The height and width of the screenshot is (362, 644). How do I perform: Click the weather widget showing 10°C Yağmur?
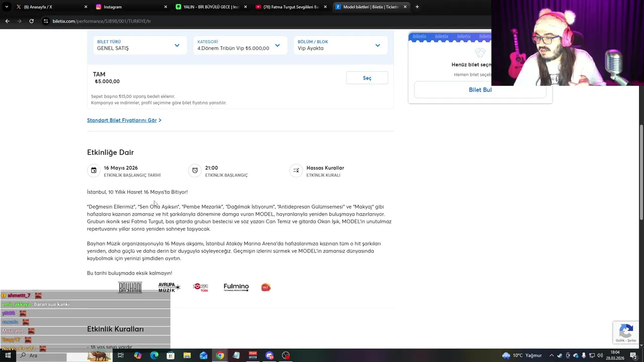click(x=522, y=355)
